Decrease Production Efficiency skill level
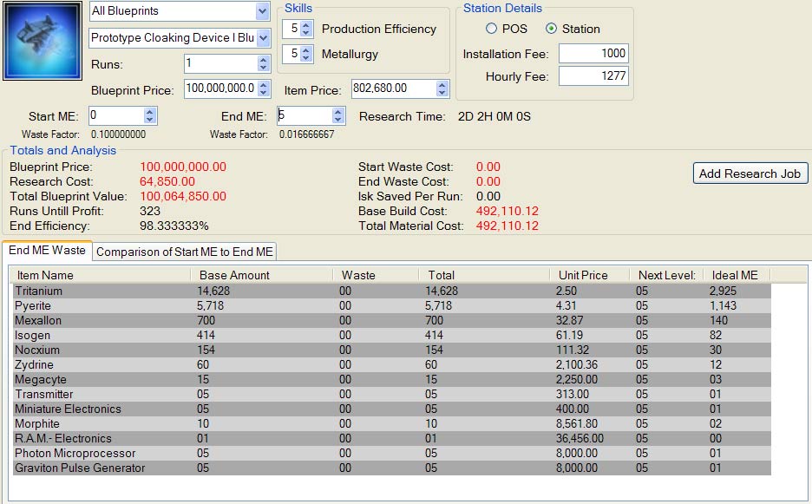 coord(305,33)
